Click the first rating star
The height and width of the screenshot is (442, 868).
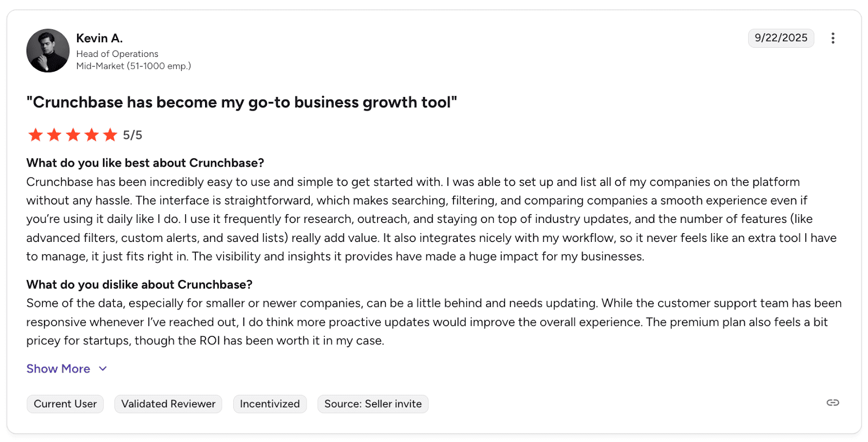point(36,134)
